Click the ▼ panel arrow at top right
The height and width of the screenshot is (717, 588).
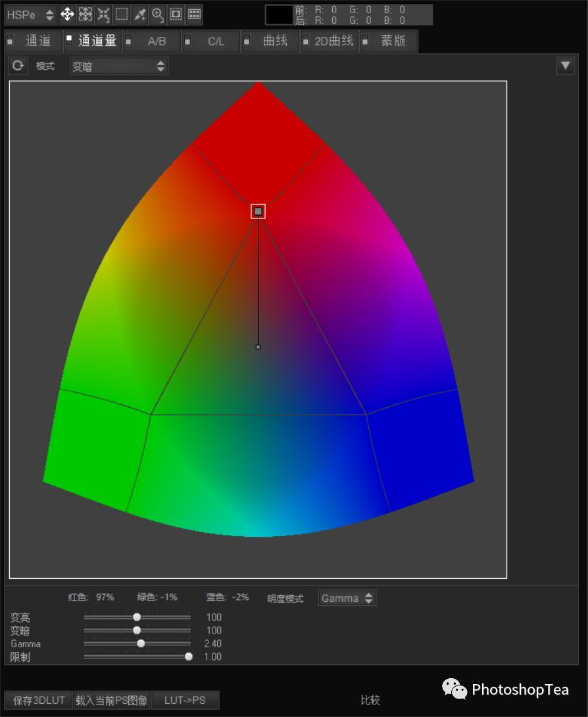click(565, 65)
